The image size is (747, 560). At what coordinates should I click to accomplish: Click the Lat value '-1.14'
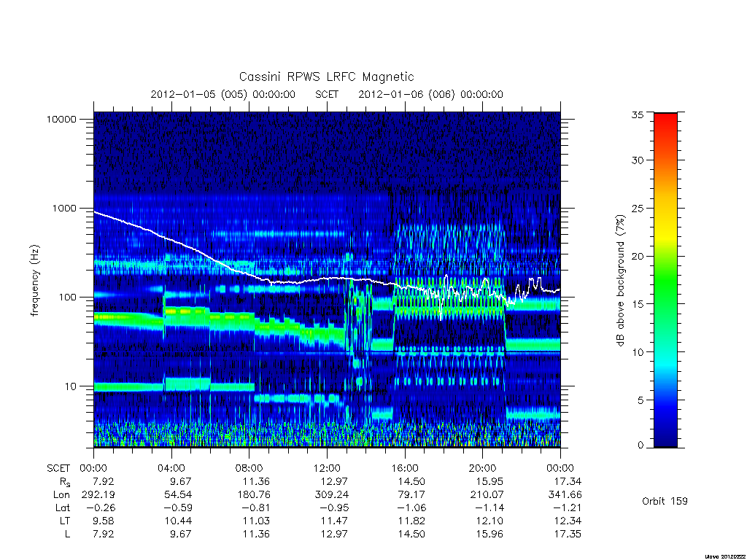tap(489, 507)
